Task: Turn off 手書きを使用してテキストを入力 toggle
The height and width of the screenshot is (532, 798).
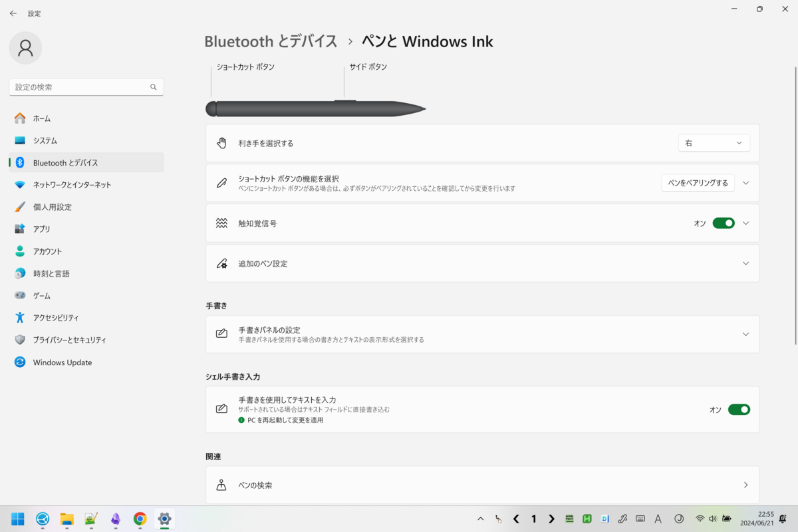Action: tap(739, 410)
